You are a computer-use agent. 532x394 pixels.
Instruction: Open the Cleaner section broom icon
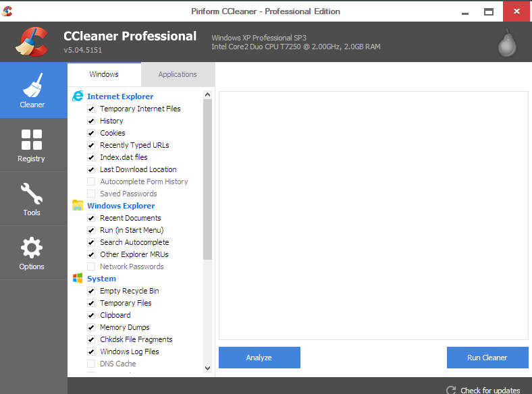pyautogui.click(x=32, y=85)
